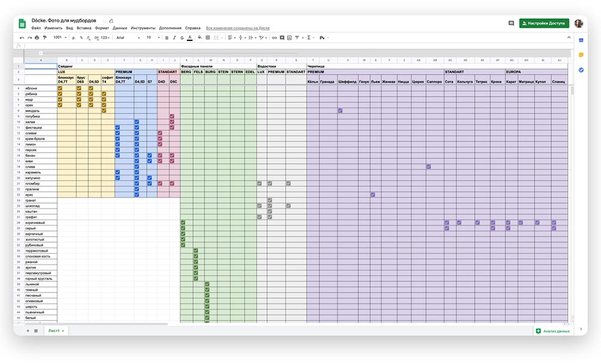Viewport: 601px width, 364px height.
Task: Click the strikethrough formatting icon
Action: coord(182,37)
